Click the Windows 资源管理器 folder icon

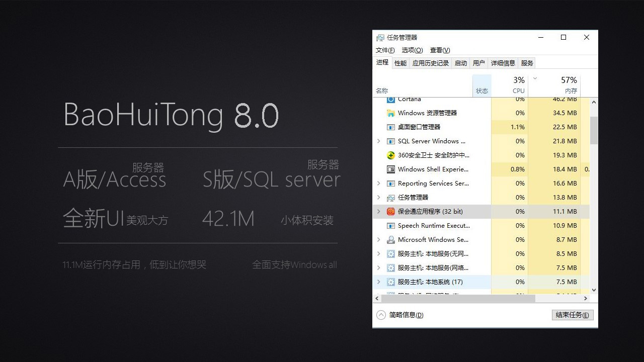390,113
